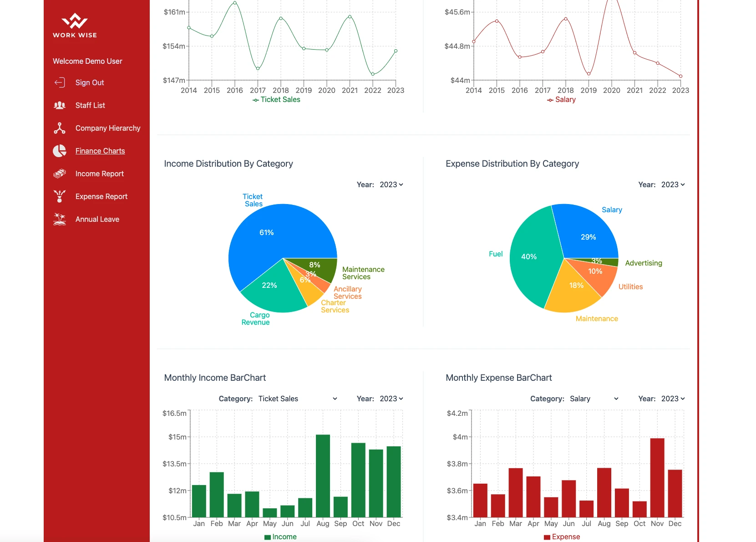Viewport: 756px width, 542px height.
Task: Toggle the Salary line chart legend
Action: tap(561, 100)
